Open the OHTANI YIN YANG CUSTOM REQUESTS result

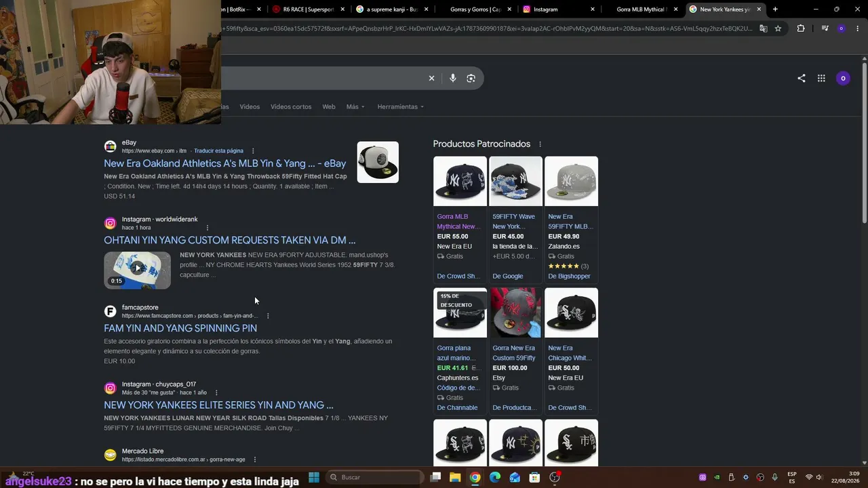[x=229, y=240]
